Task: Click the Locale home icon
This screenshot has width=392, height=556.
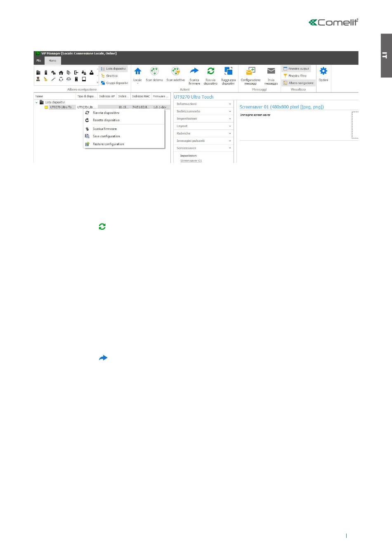Action: point(138,71)
